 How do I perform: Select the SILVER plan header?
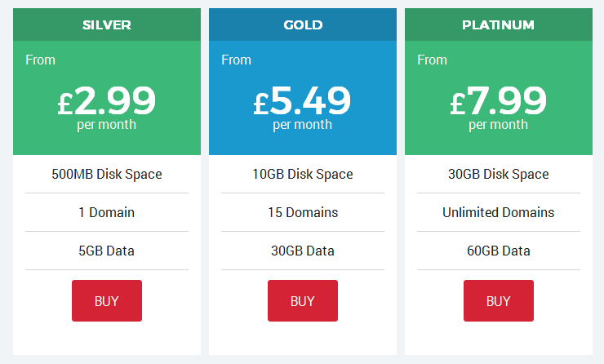click(107, 24)
